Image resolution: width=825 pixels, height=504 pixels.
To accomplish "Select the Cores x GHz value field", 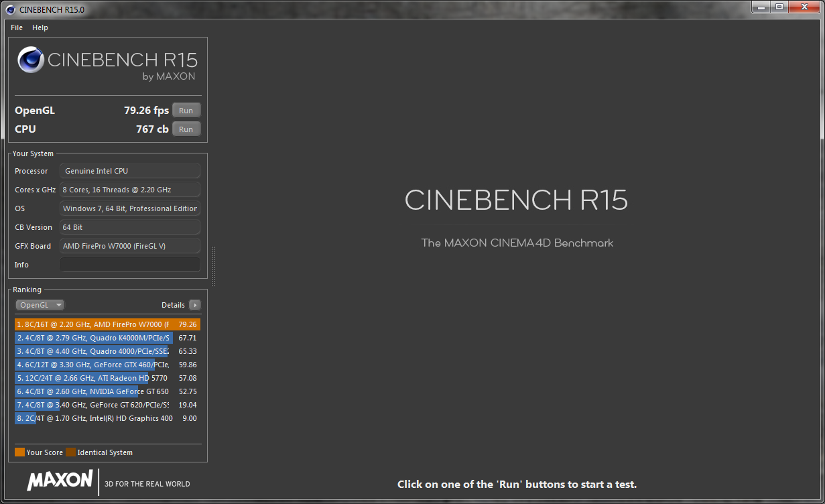I will (x=130, y=190).
